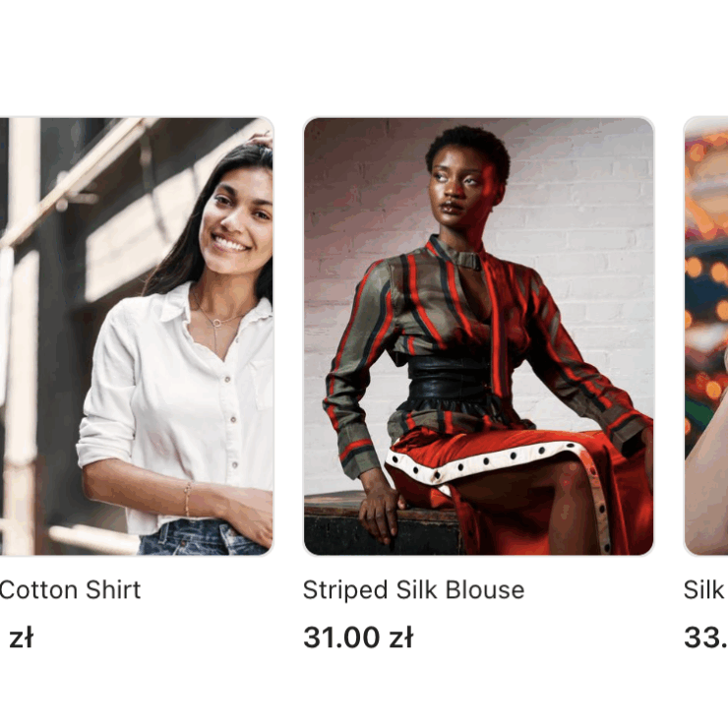Viewport: 728px width, 728px height.
Task: Click the Cotton Shirt product name
Action: coord(70,590)
